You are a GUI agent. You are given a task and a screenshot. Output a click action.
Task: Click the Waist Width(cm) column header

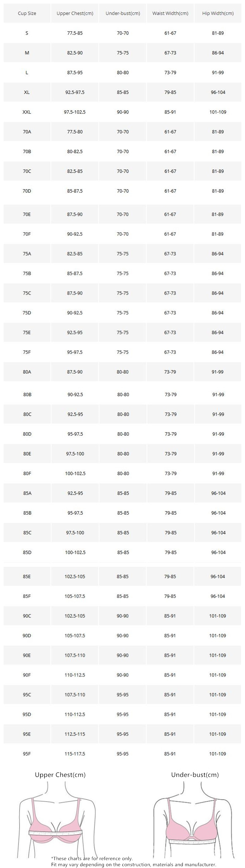(x=170, y=13)
